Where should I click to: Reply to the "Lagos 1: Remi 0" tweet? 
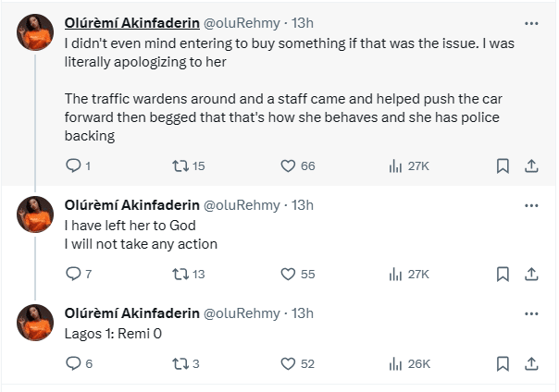click(x=74, y=363)
